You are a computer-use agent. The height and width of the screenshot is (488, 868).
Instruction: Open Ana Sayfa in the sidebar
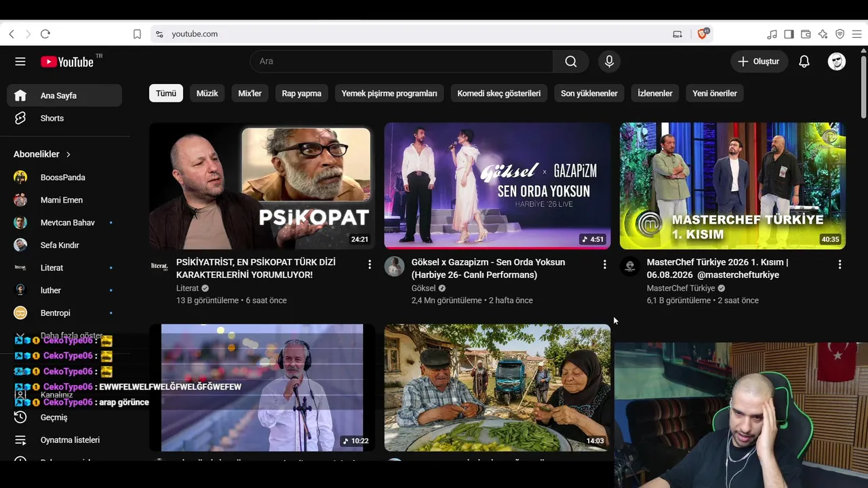pos(64,96)
